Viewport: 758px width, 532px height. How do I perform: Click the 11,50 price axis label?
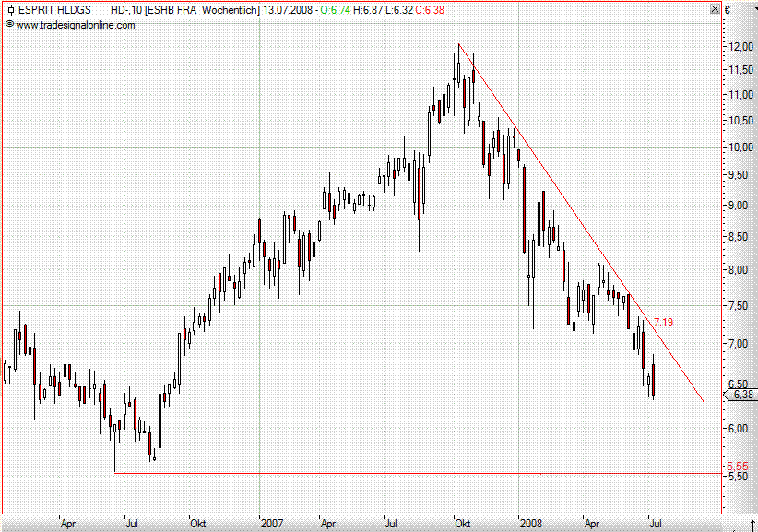[740, 70]
